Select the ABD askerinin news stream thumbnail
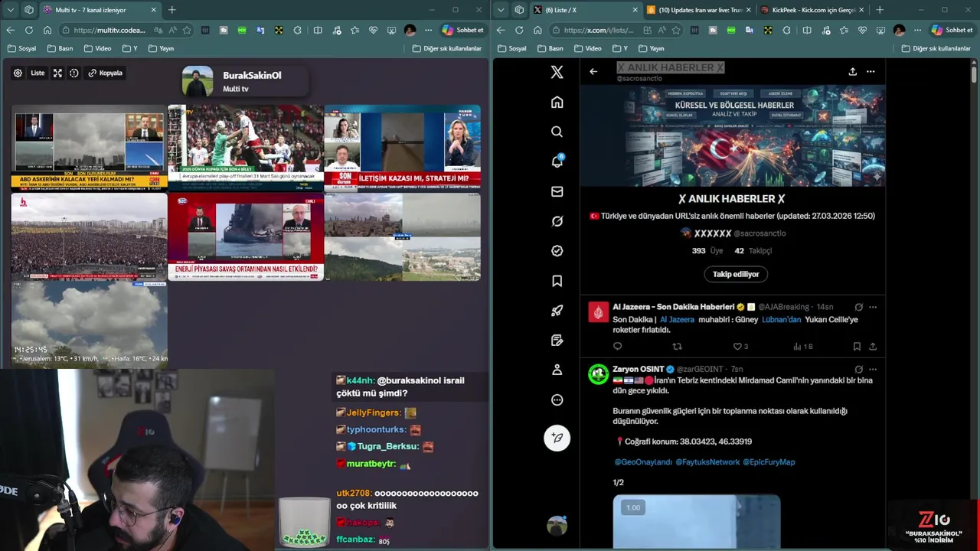980x551 pixels. click(89, 148)
